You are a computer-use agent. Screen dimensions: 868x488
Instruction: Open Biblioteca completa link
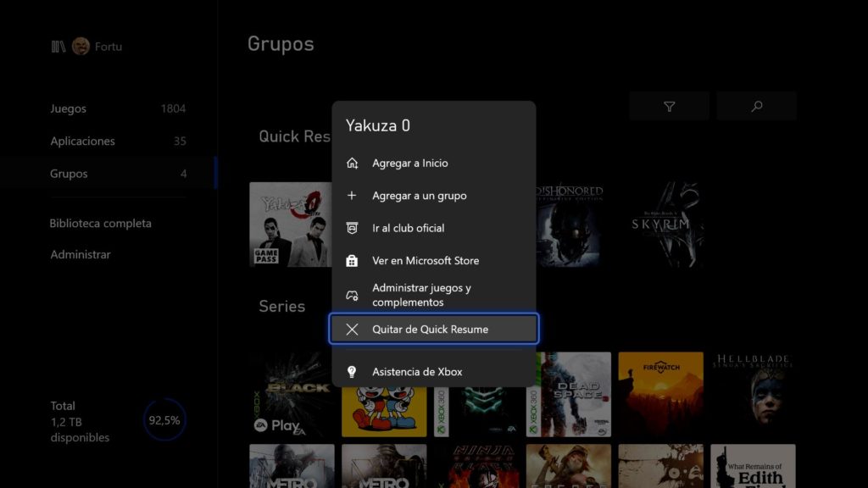(100, 224)
